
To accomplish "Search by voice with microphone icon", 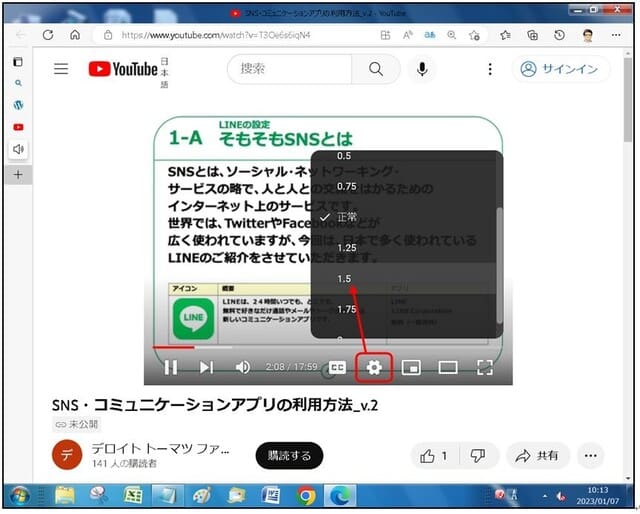I will click(422, 69).
